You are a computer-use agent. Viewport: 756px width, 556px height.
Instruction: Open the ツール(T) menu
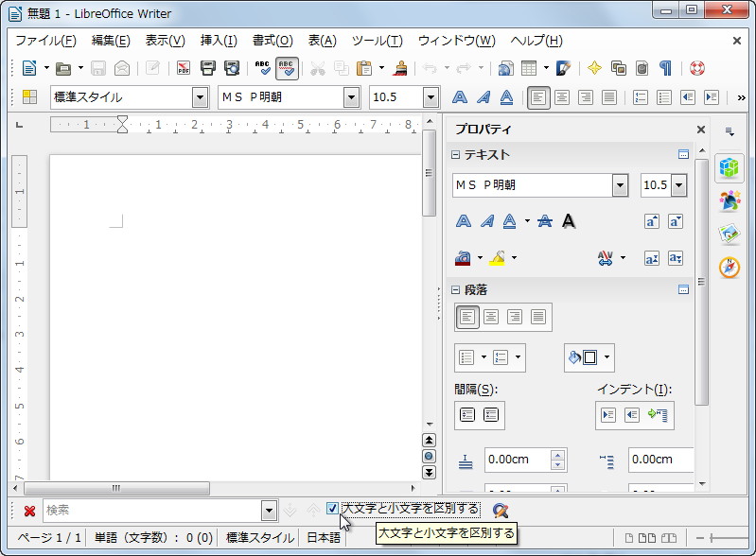tap(378, 41)
